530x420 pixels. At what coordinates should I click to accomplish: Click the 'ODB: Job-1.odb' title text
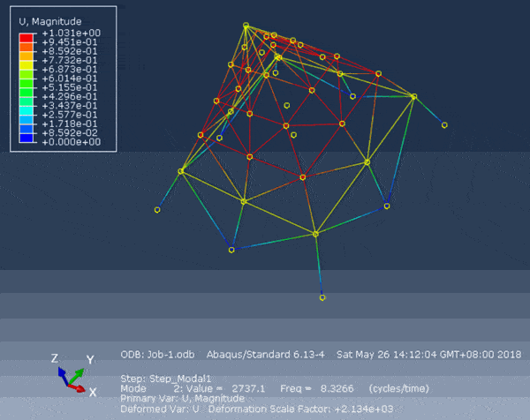point(157,355)
